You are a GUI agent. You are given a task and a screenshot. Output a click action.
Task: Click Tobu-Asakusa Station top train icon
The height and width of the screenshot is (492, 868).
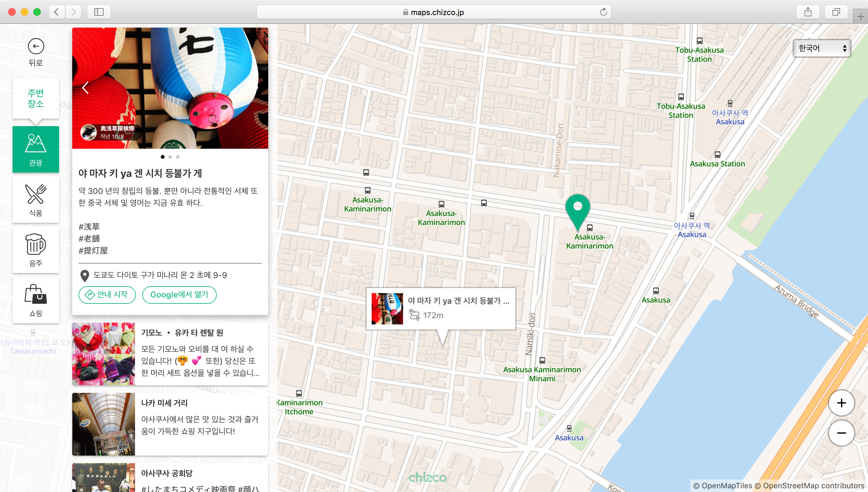click(700, 41)
